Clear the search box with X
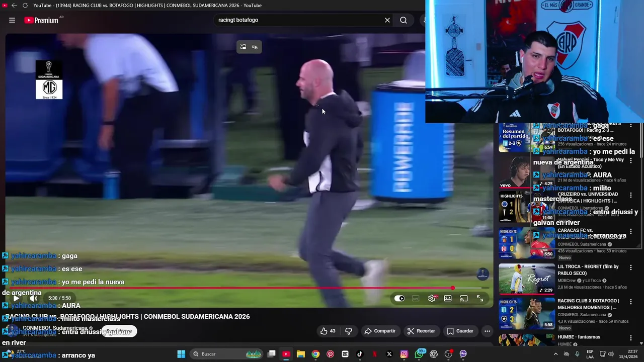 [387, 20]
